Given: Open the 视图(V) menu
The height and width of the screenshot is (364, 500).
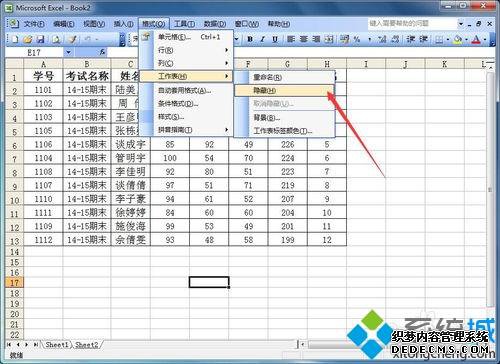Looking at the screenshot, I should coord(94,24).
